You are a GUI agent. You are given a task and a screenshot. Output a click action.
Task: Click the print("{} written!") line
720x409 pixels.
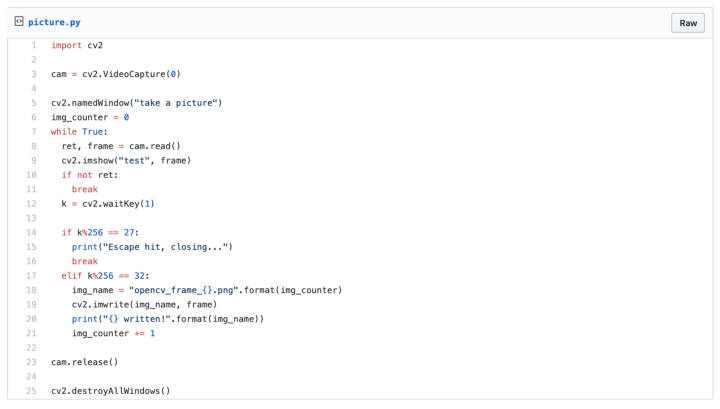[x=168, y=319]
